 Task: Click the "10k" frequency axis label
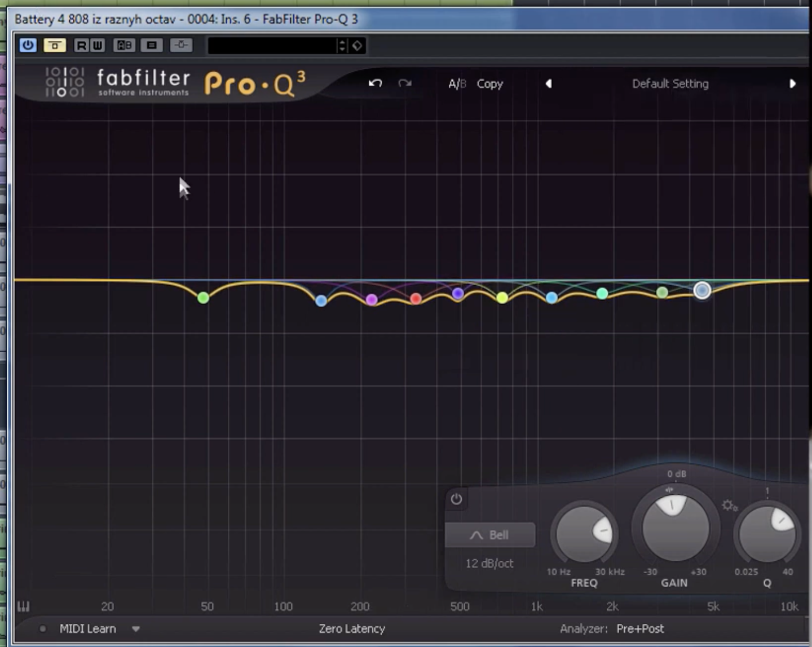[x=789, y=606]
